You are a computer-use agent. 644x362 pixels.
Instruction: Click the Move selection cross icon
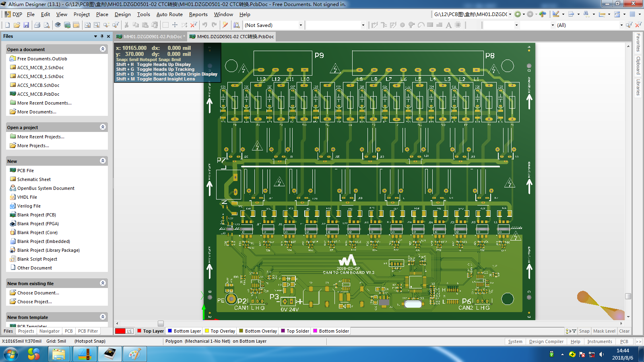click(x=175, y=25)
